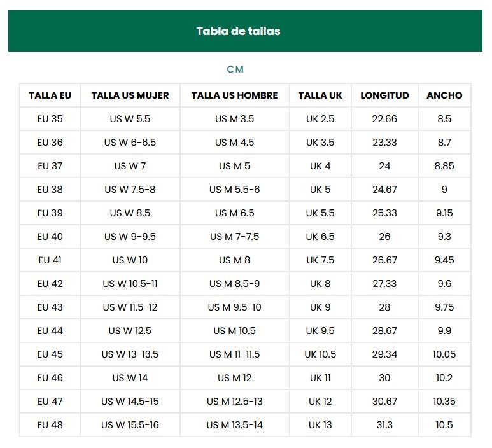Click the Tabla de tallas header
492x448 pixels.
pos(238,31)
